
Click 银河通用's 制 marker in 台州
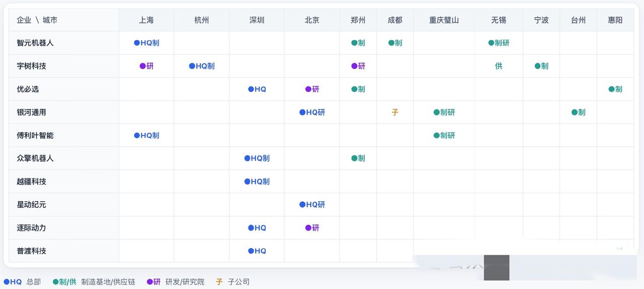click(x=578, y=112)
